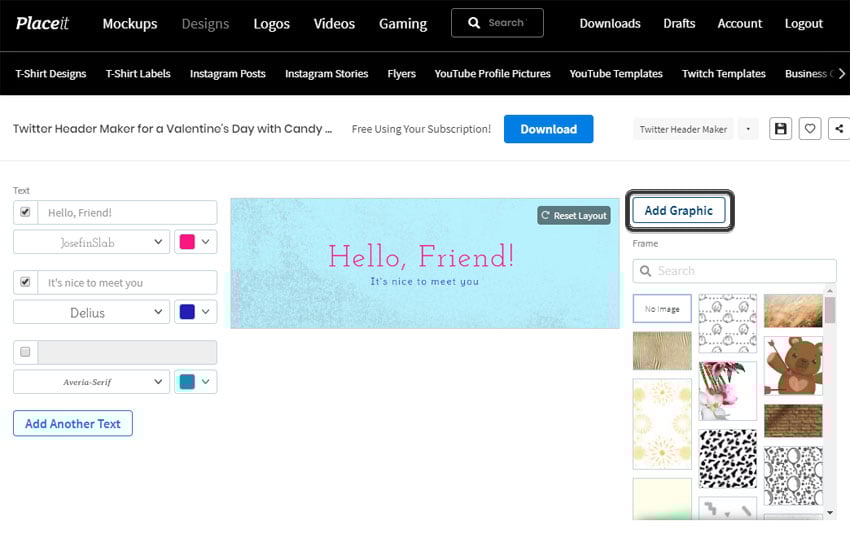This screenshot has height=534, width=850.
Task: Go to Downloads page
Action: (x=610, y=23)
